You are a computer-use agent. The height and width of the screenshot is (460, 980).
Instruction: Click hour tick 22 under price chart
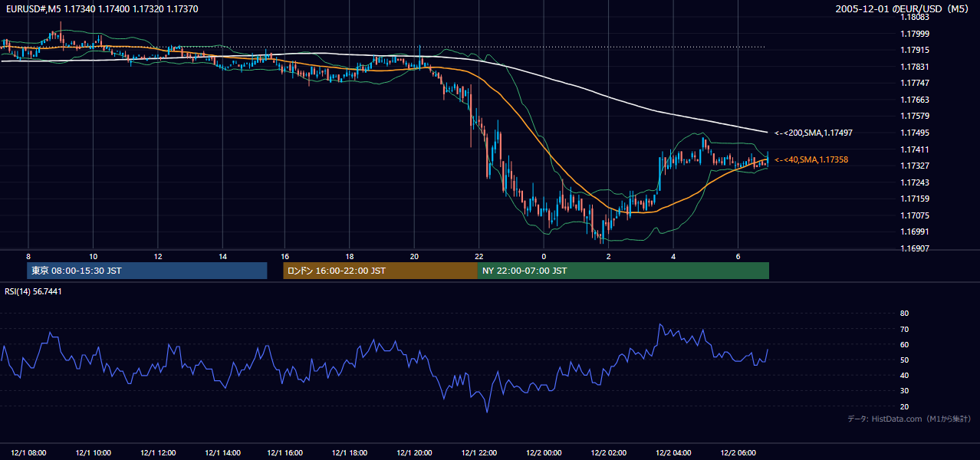478,256
